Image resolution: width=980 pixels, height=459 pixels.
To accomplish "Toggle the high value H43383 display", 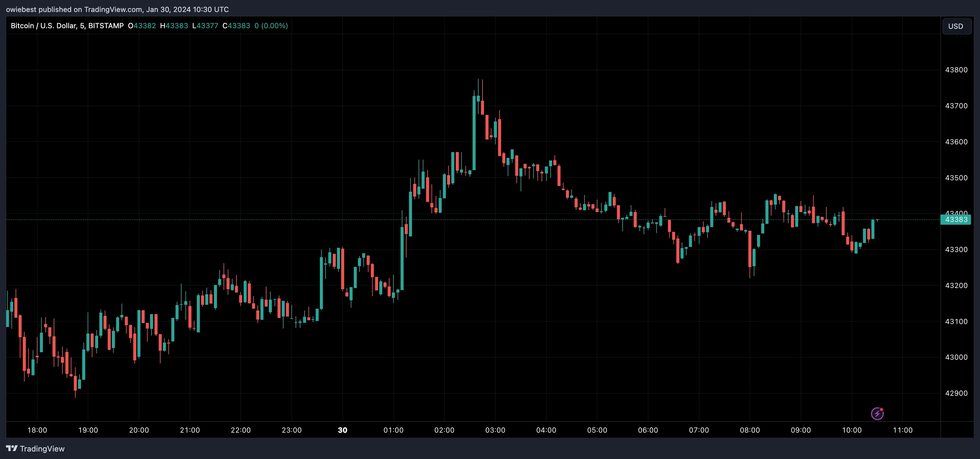I will (174, 26).
